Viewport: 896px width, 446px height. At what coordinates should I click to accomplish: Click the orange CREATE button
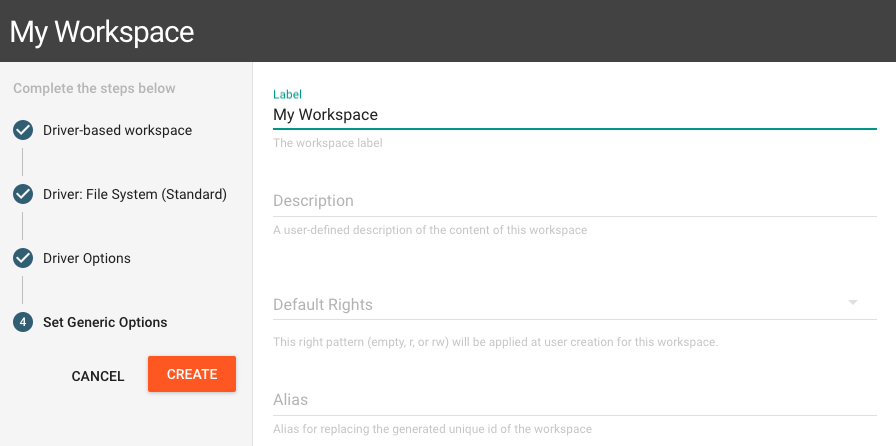[x=192, y=374]
